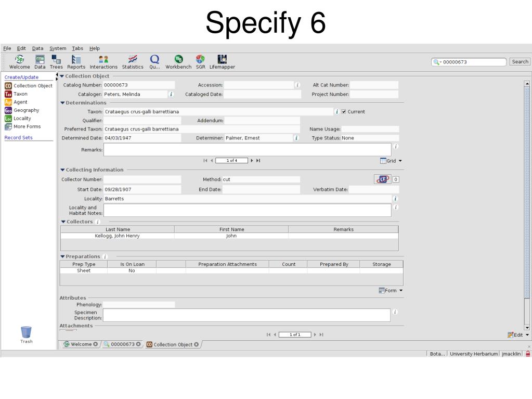Screen dimensions: 532x399
Task: Collapse the Collection Object section
Action: coord(62,76)
